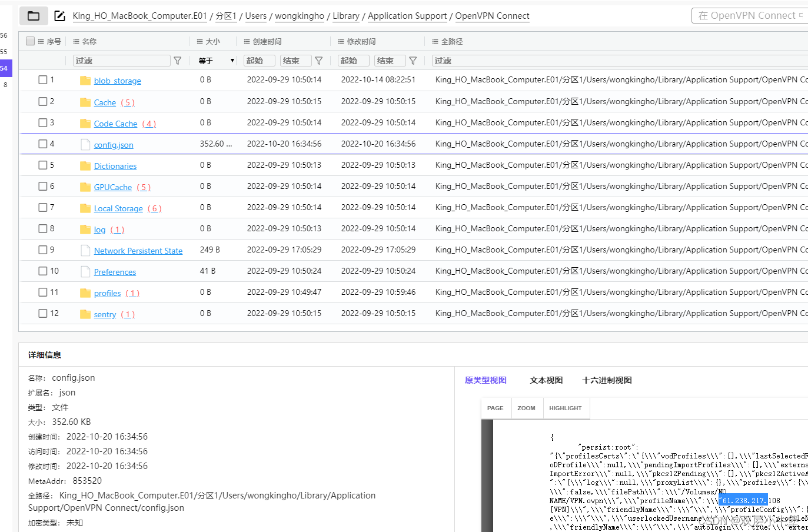Click the name filter funnel icon
This screenshot has height=532, width=808.
tap(178, 61)
